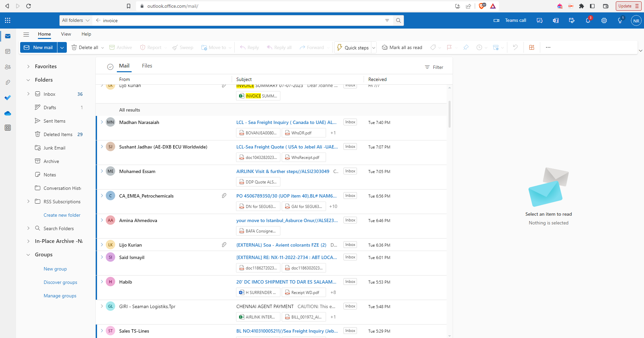Switch to the Files results tab
The width and height of the screenshot is (644, 338).
click(147, 66)
